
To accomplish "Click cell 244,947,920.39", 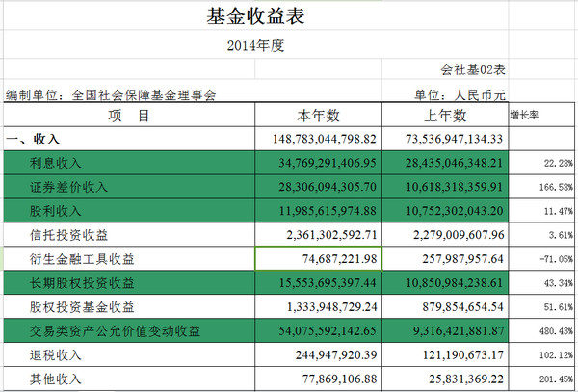I will (319, 354).
